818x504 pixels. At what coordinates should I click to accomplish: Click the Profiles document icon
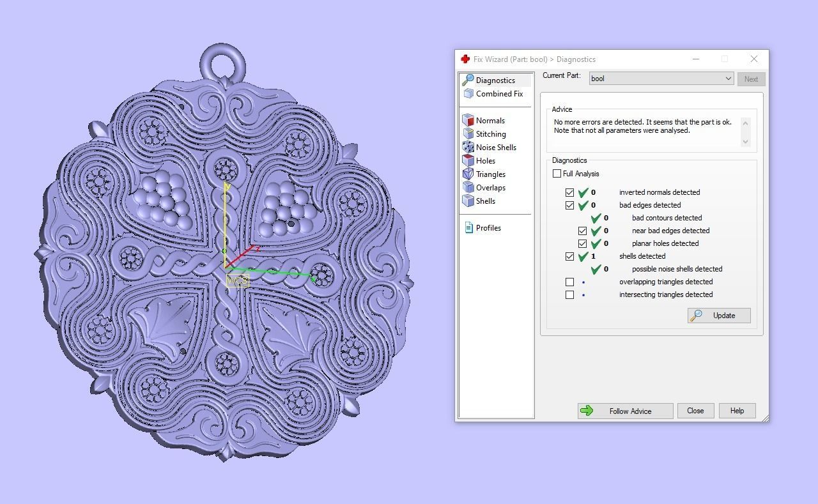pyautogui.click(x=468, y=227)
